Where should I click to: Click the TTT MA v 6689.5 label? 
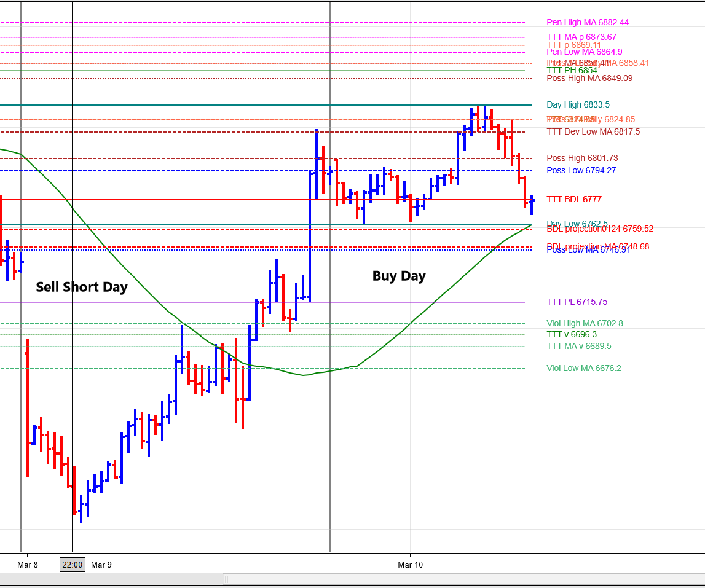pos(579,346)
